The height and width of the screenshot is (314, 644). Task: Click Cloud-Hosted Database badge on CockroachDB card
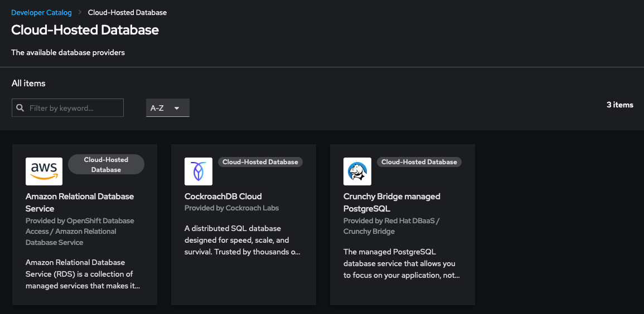click(x=260, y=162)
